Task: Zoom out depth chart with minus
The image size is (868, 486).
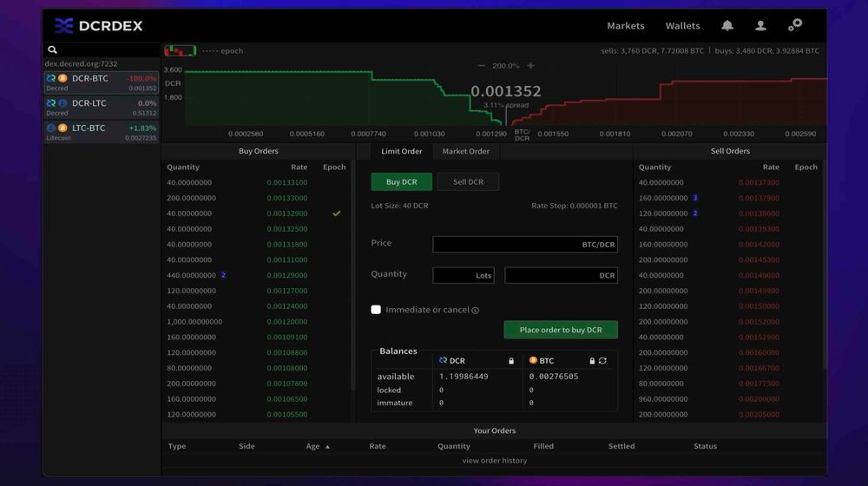Action: 481,65
